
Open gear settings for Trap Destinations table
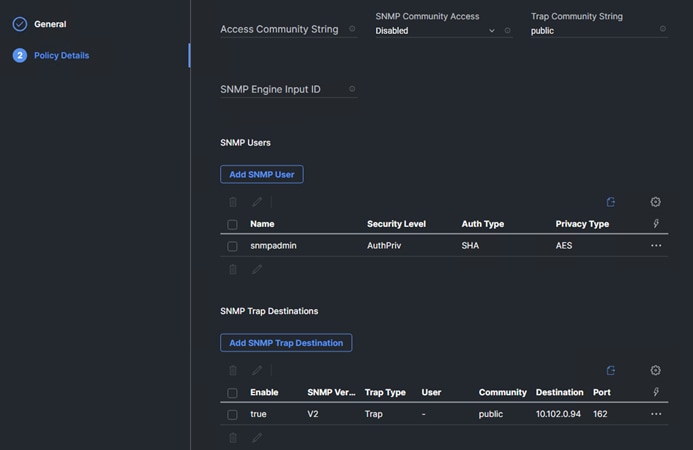coord(655,370)
